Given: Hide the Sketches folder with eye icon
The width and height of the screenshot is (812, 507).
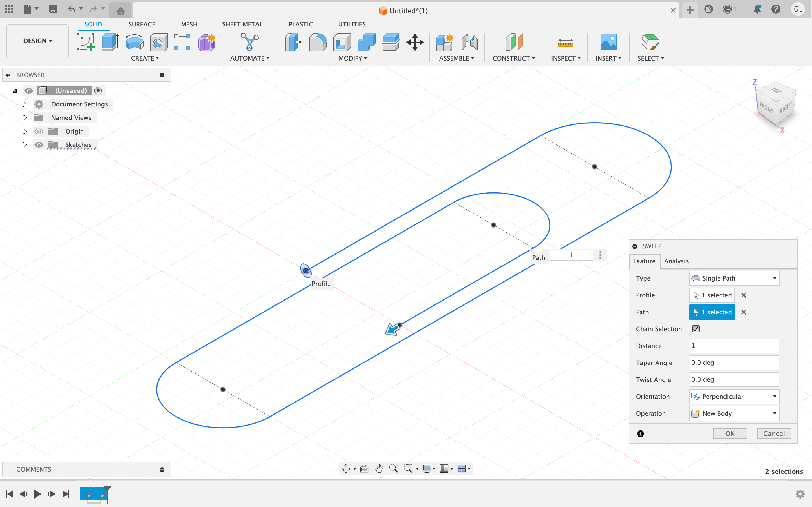Looking at the screenshot, I should pyautogui.click(x=39, y=145).
